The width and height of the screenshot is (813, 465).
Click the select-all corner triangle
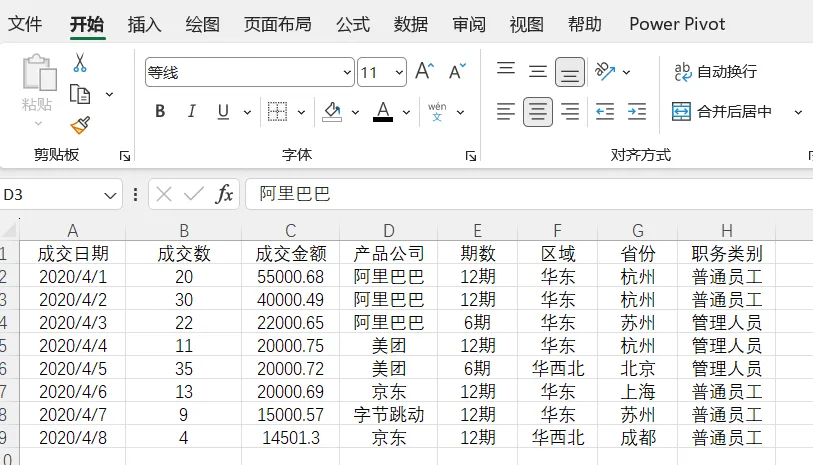point(9,230)
